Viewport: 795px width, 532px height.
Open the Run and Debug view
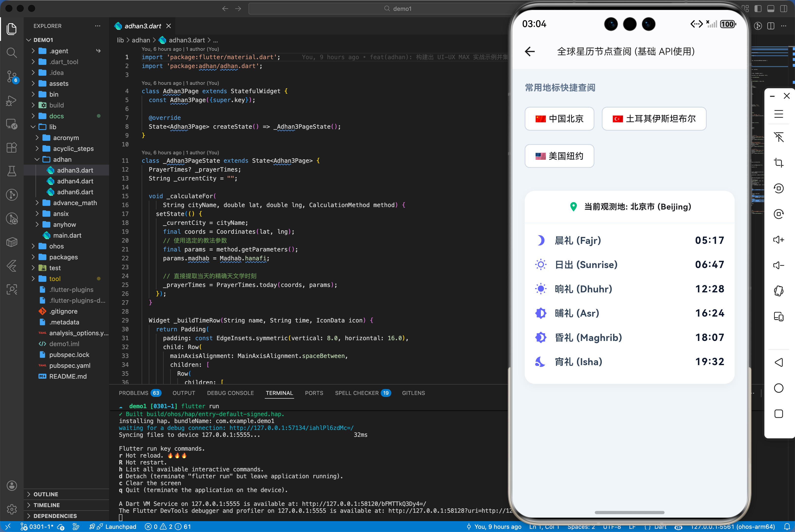click(12, 100)
